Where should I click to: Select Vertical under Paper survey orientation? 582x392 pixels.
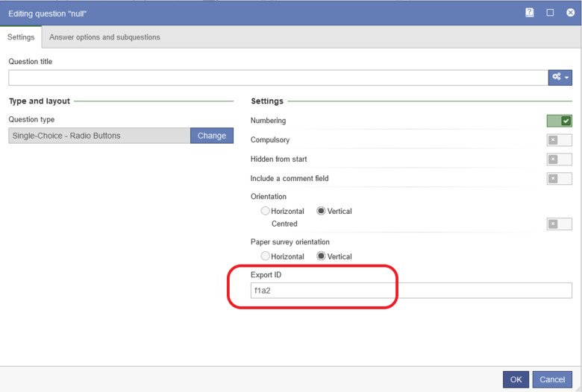click(x=321, y=256)
